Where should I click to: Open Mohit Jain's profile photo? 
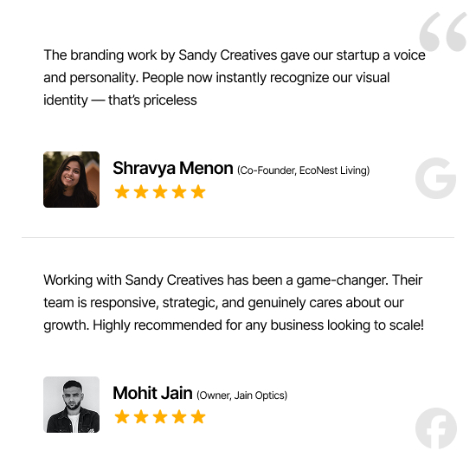coord(71,404)
